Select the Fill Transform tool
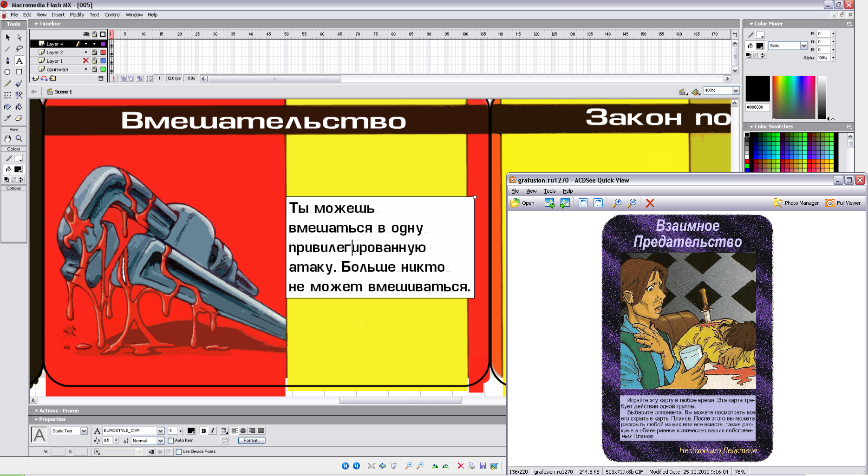Image resolution: width=868 pixels, height=476 pixels. click(19, 95)
